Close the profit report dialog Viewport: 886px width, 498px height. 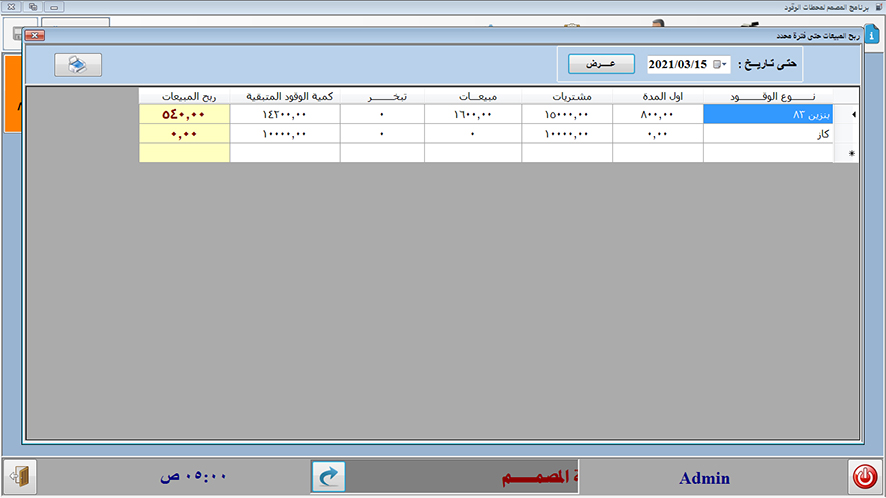click(x=33, y=35)
